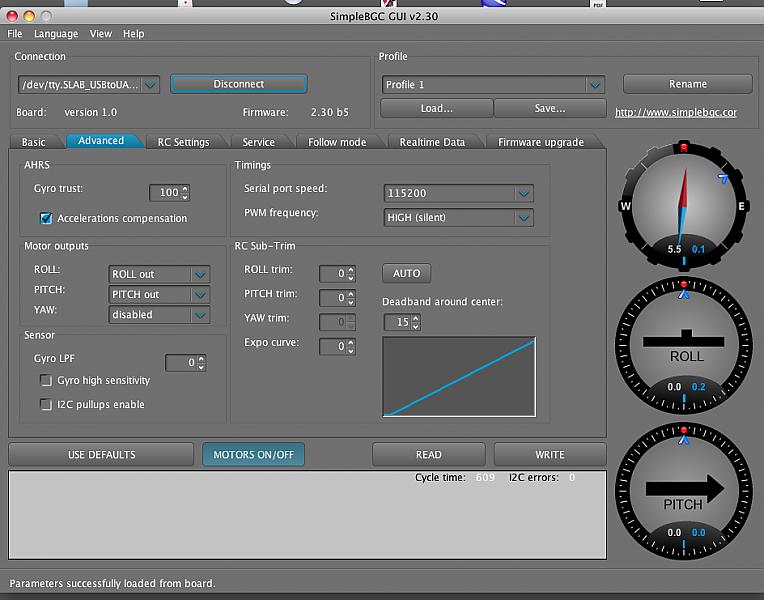Open the File menu
This screenshot has width=764, height=600.
[x=15, y=34]
